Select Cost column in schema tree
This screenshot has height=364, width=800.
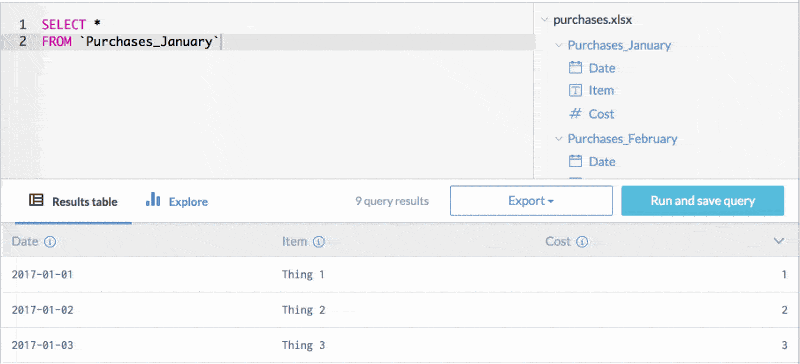coord(602,114)
